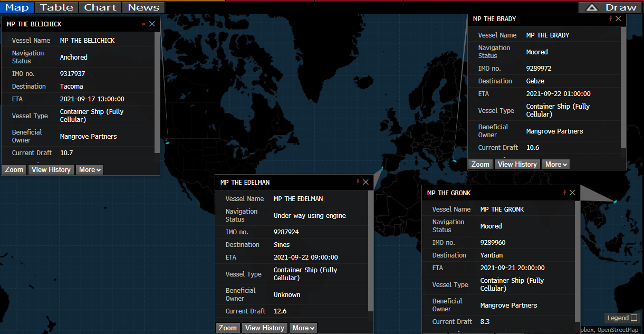Pin the MP THE BELICHICK popup

click(142, 24)
